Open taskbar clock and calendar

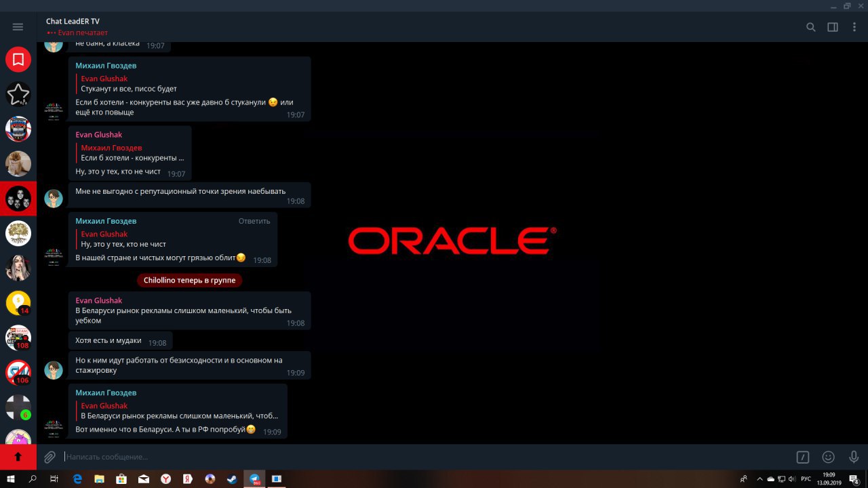(829, 479)
